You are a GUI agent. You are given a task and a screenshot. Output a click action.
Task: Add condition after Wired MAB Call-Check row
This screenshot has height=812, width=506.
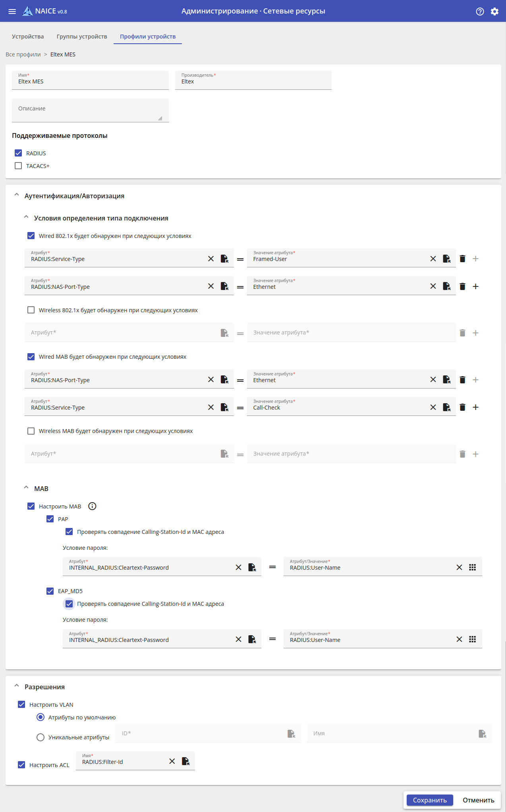coord(475,407)
